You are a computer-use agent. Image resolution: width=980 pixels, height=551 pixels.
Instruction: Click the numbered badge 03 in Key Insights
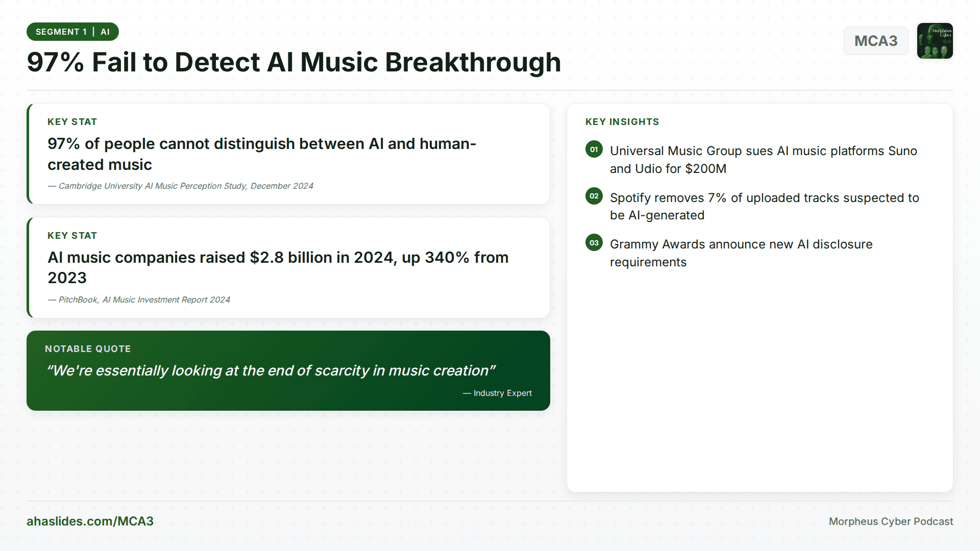tap(594, 243)
